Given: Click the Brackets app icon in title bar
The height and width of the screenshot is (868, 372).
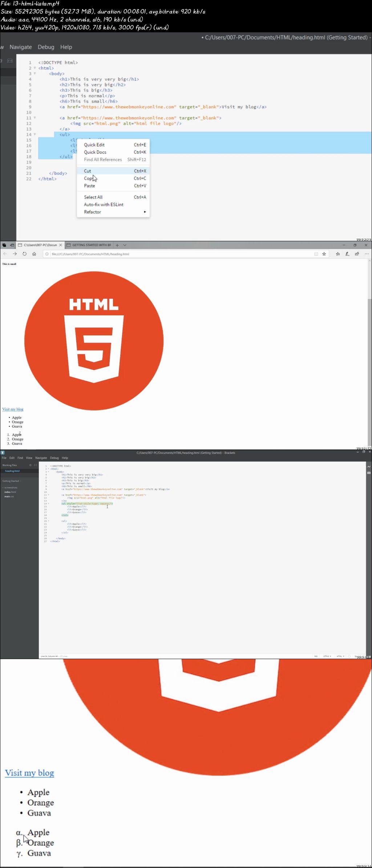Looking at the screenshot, I should [x=2, y=453].
